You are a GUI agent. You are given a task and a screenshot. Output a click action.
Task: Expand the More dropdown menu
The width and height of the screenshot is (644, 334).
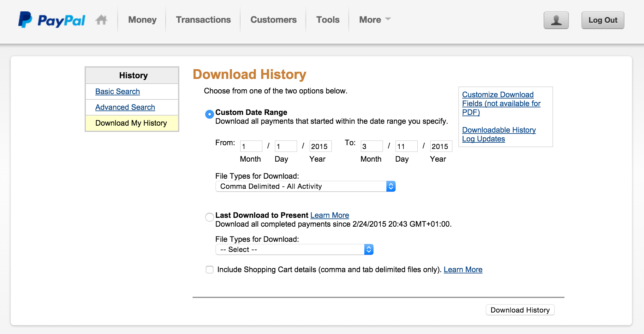pyautogui.click(x=375, y=20)
